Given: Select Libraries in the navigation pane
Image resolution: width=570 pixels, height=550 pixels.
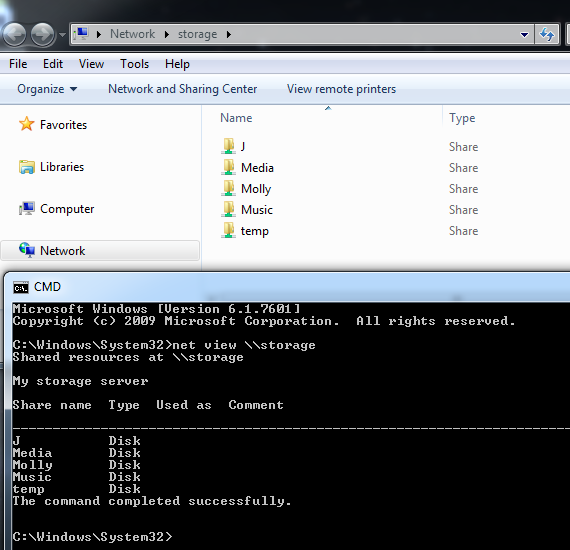Looking at the screenshot, I should pyautogui.click(x=62, y=167).
